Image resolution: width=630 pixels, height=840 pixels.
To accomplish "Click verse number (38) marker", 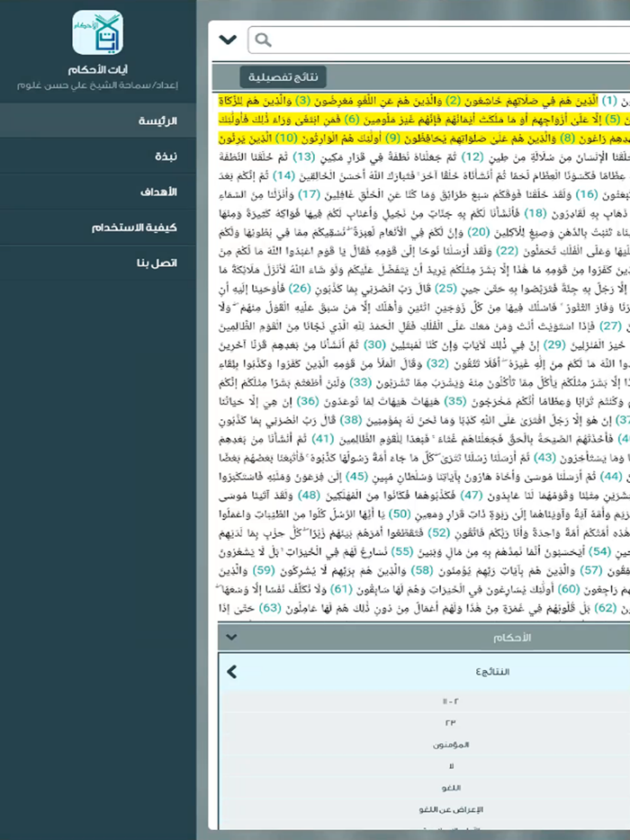I will point(351,419).
